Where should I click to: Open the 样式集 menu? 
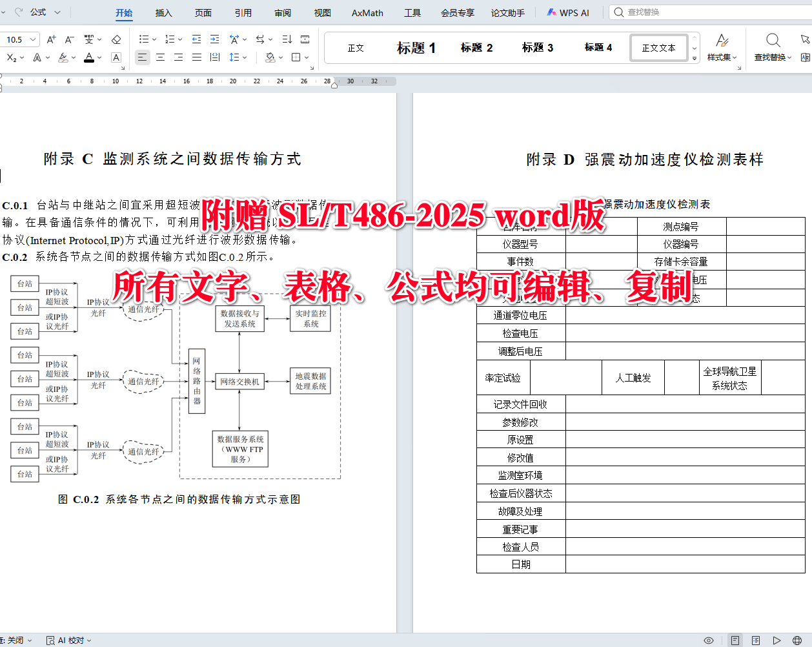(x=722, y=48)
